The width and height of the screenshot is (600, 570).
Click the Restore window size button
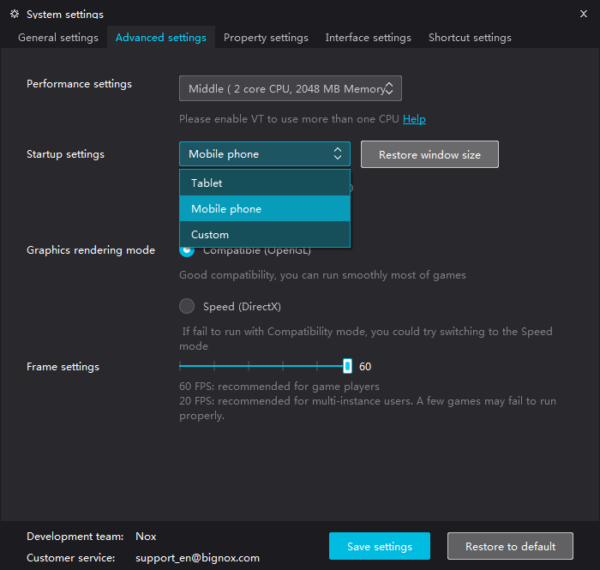tap(429, 155)
